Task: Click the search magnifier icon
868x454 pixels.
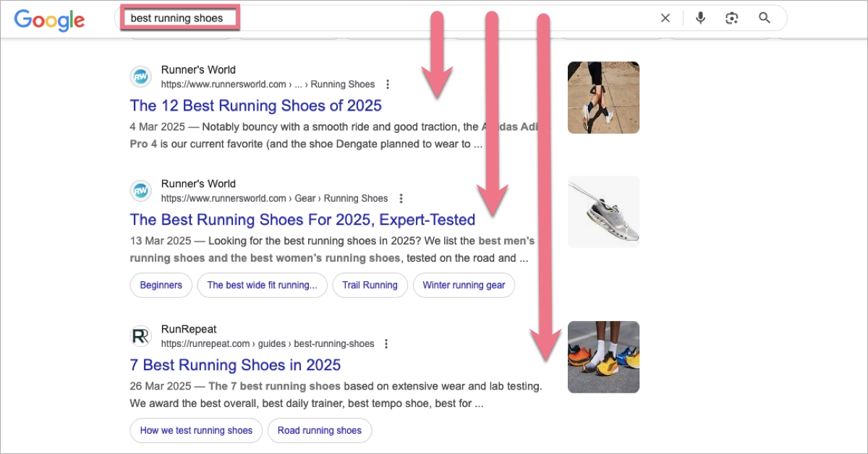Action: [764, 17]
